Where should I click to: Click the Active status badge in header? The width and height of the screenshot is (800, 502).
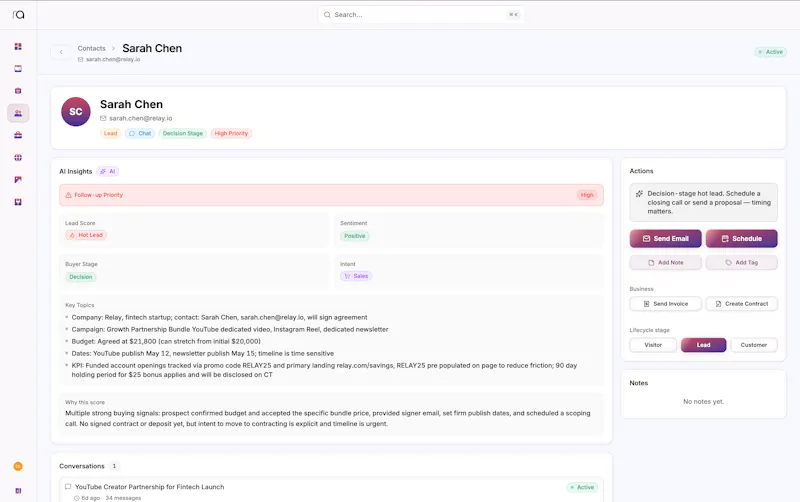point(770,52)
